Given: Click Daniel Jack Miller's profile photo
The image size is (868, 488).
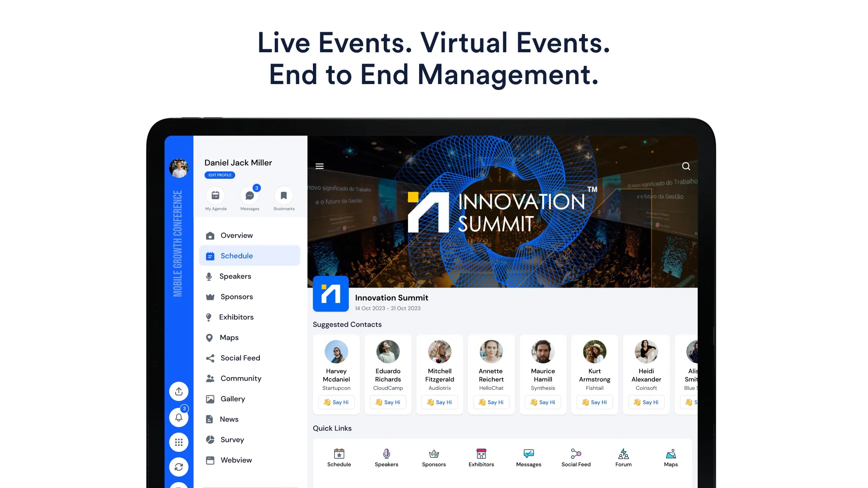Looking at the screenshot, I should (x=179, y=168).
